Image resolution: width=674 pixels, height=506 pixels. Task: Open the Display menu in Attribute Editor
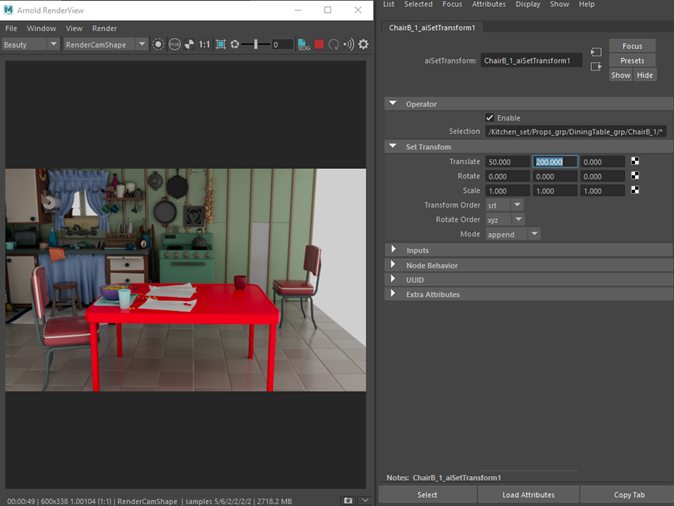tap(528, 4)
